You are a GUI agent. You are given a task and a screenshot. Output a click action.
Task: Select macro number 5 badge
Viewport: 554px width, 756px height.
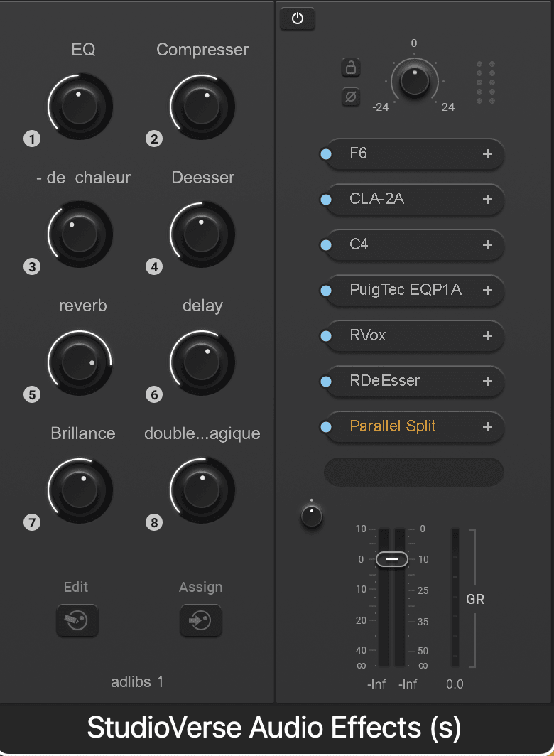pyautogui.click(x=32, y=394)
